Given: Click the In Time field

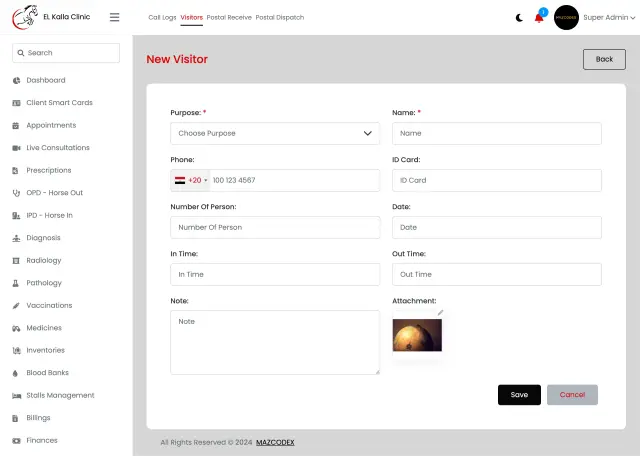Looking at the screenshot, I should pyautogui.click(x=275, y=274).
